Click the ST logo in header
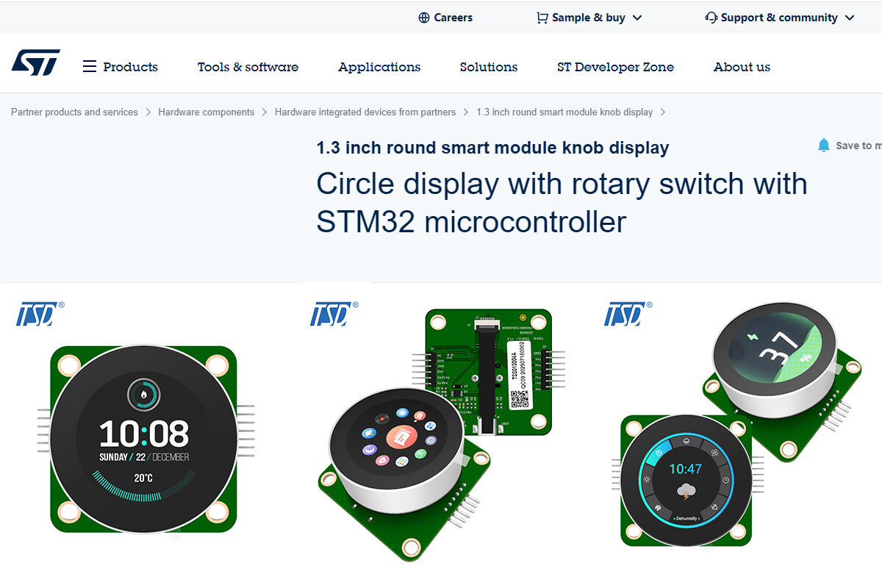 coord(35,63)
